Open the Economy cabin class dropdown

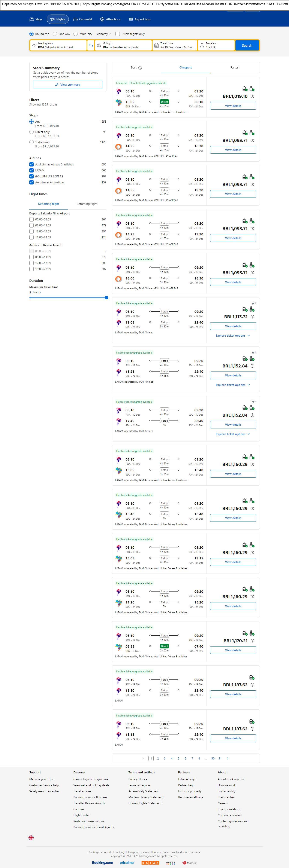[103, 34]
